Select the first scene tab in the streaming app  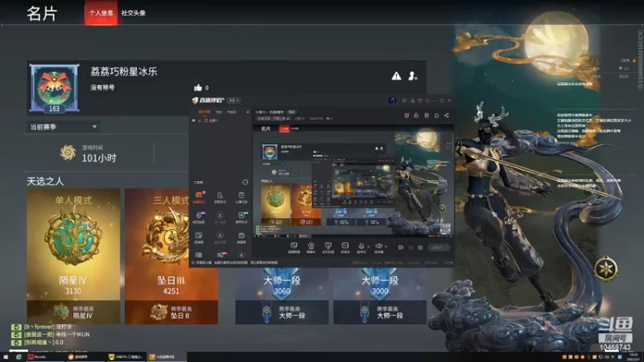coord(204,112)
